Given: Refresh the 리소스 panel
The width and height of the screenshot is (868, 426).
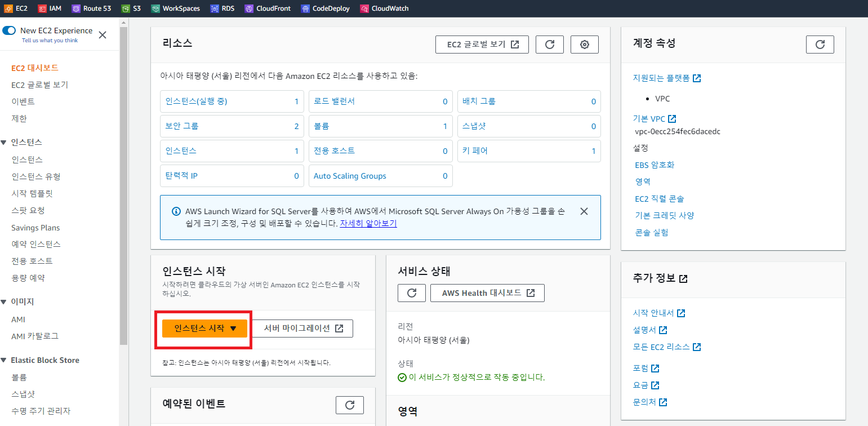Looking at the screenshot, I should click(x=550, y=45).
